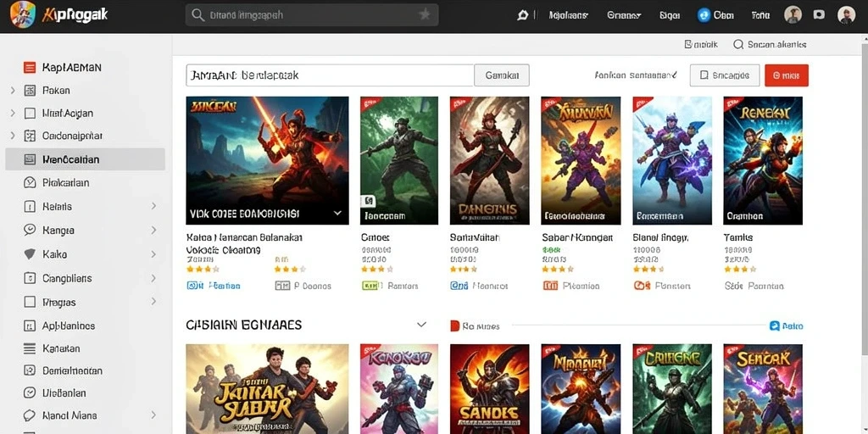The image size is (868, 434).
Task: Open the Kangra submenu chevron
Action: click(153, 230)
